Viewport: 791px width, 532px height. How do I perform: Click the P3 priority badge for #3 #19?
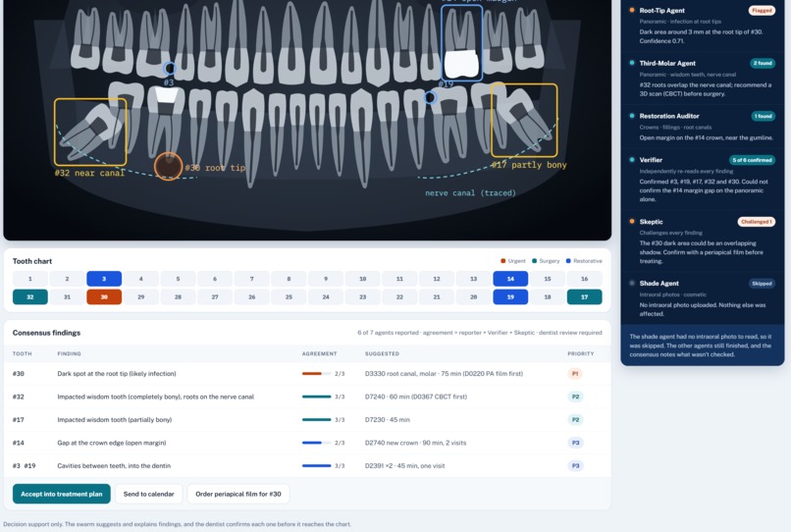tap(575, 466)
